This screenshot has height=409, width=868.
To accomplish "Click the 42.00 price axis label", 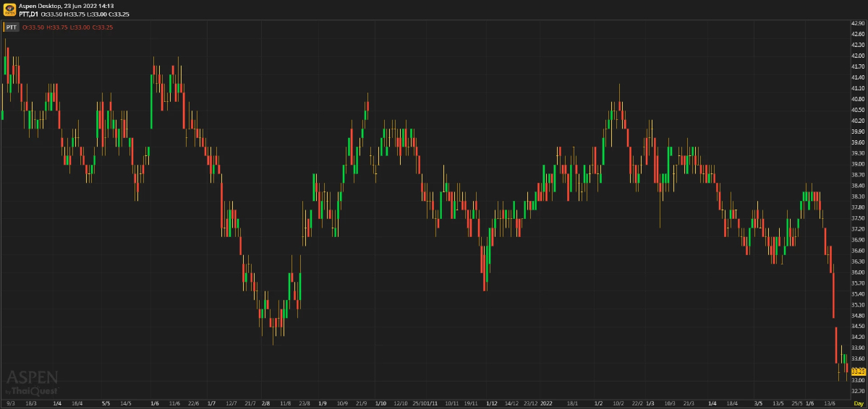I will [x=859, y=56].
